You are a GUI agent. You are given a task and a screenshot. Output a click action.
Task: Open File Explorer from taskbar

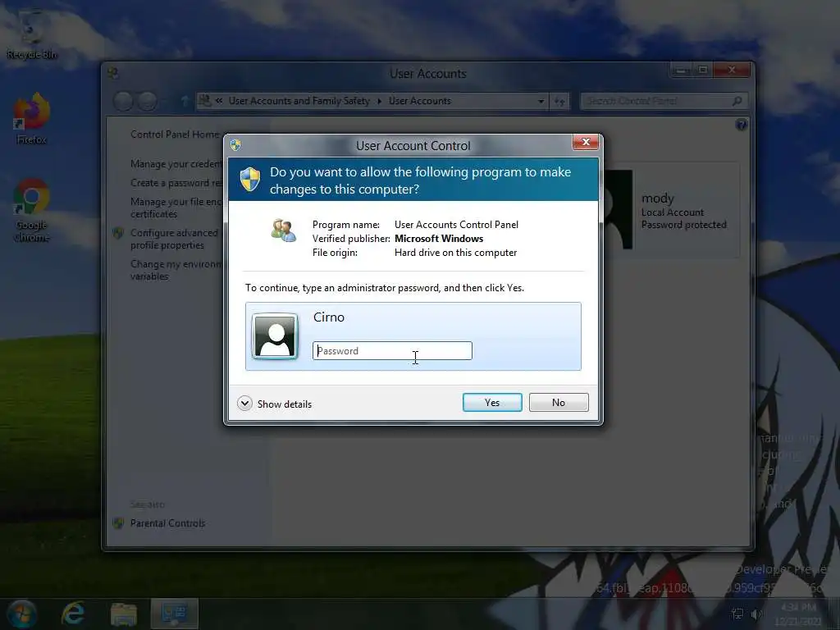click(124, 614)
